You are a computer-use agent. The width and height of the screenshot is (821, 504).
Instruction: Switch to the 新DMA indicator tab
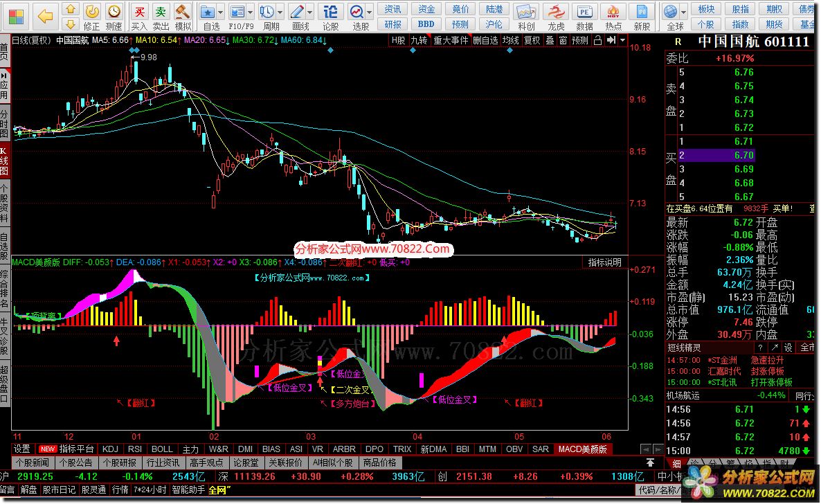[433, 449]
